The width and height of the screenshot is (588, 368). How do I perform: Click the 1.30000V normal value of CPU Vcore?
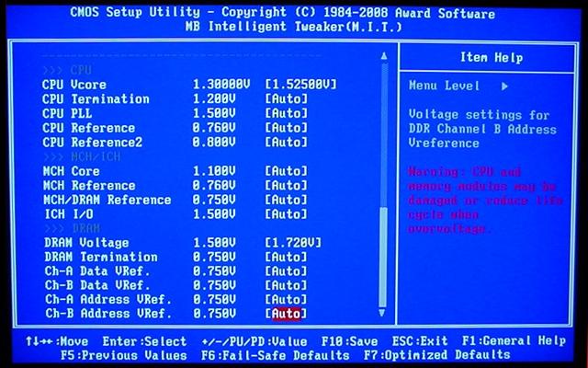(221, 84)
